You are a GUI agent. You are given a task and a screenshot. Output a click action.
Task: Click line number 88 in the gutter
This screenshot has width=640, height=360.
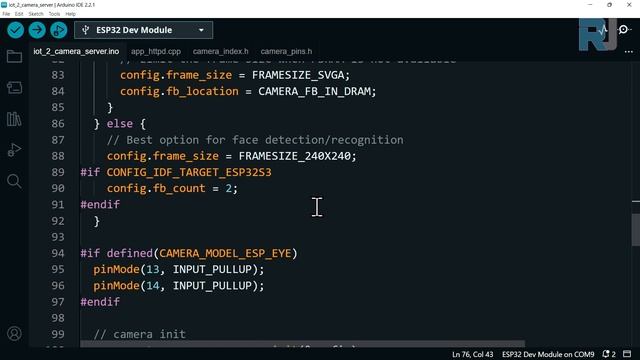[58, 156]
